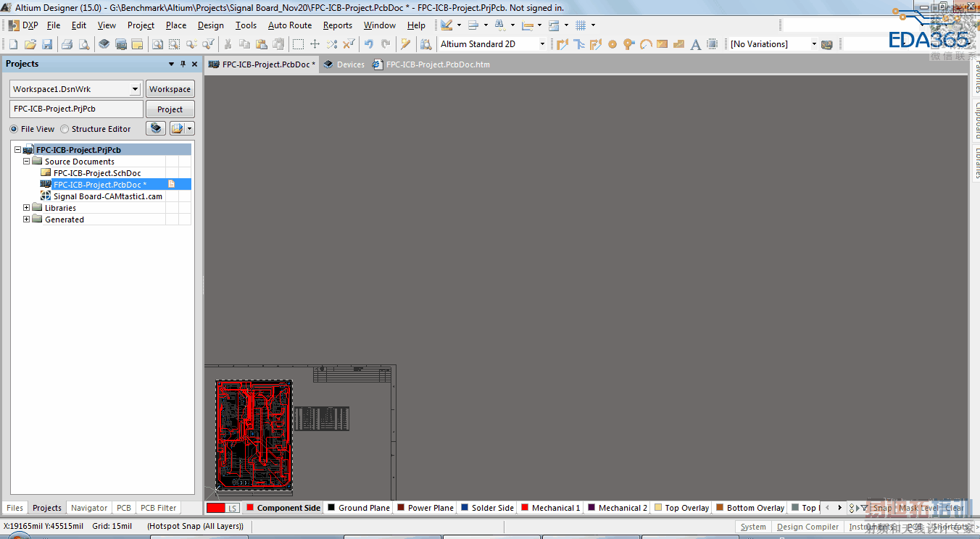Image resolution: width=980 pixels, height=539 pixels.
Task: Open the Design menu
Action: pyautogui.click(x=211, y=25)
